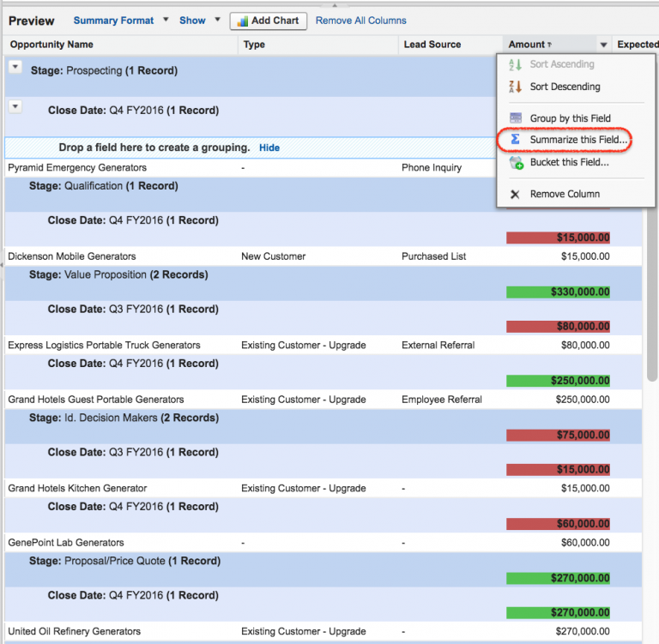This screenshot has height=644, width=659.
Task: Click Remove All Columns link
Action: [x=361, y=21]
